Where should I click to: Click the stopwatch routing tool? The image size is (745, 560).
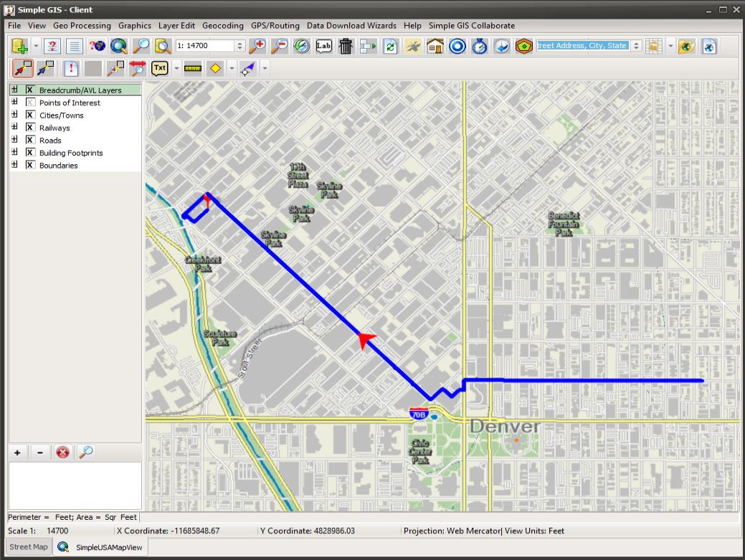[480, 46]
